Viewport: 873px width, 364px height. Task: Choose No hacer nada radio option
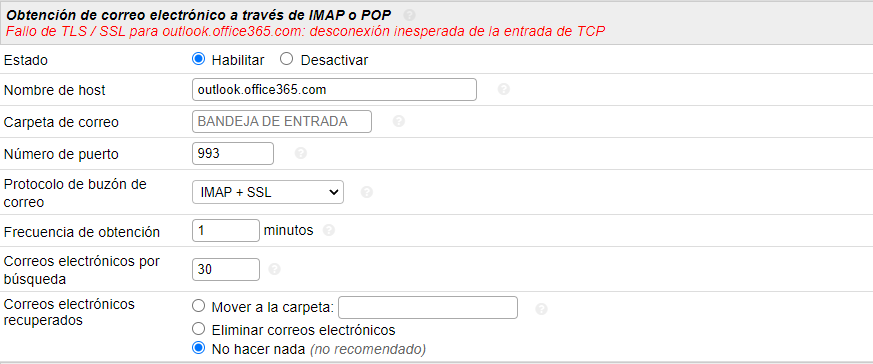[x=198, y=348]
